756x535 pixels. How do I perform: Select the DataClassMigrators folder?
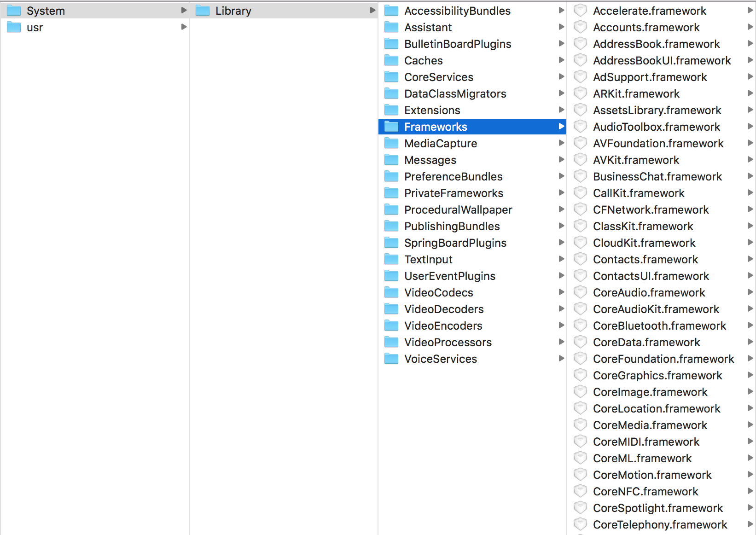pyautogui.click(x=472, y=93)
